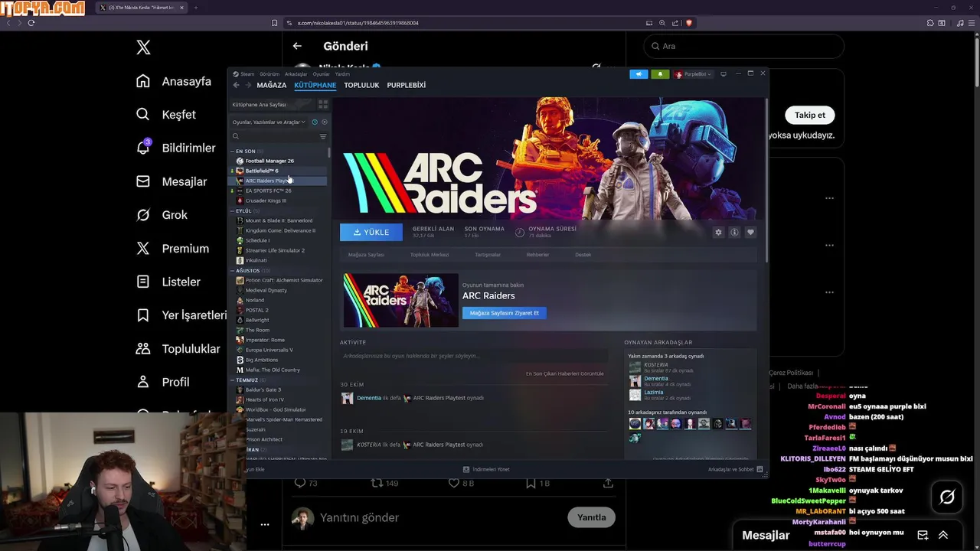Expand Mesajlar panel with double chevron

pos(943,535)
